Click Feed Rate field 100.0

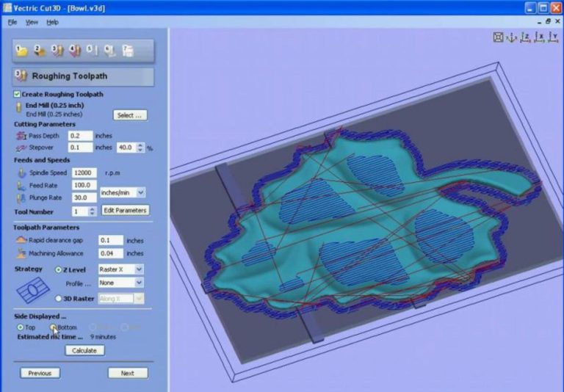point(84,185)
